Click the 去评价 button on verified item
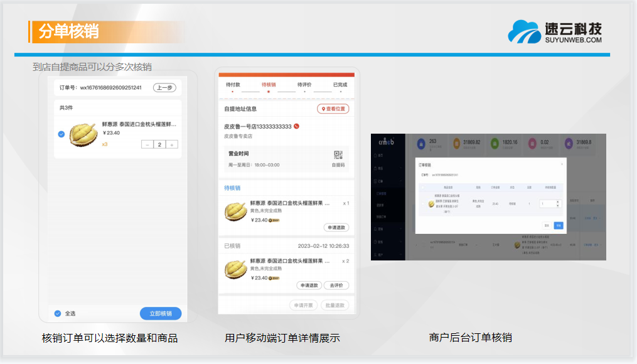Image resolution: width=637 pixels, height=364 pixels. coord(336,285)
